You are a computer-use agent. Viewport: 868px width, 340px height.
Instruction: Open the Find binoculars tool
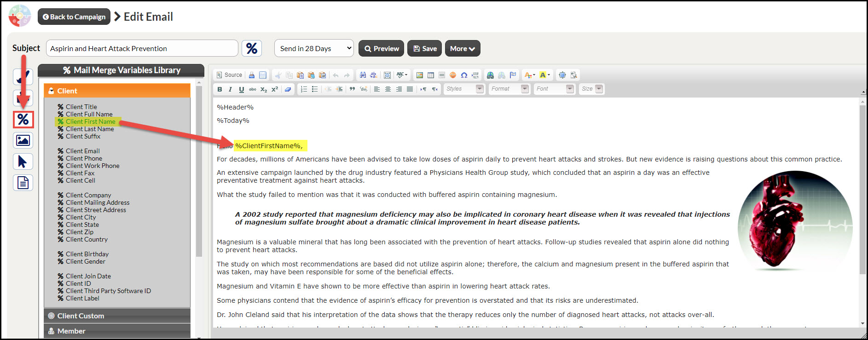tap(363, 75)
